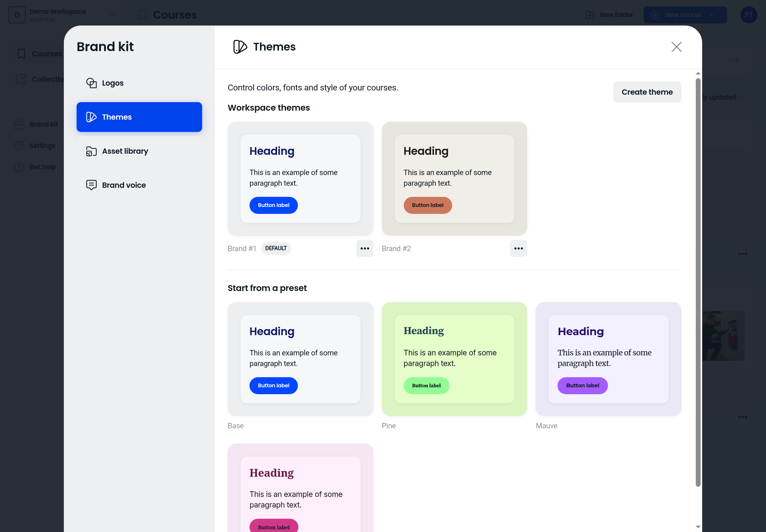Select the Brand #1 theme preview card
The height and width of the screenshot is (532, 766).
pyautogui.click(x=300, y=179)
